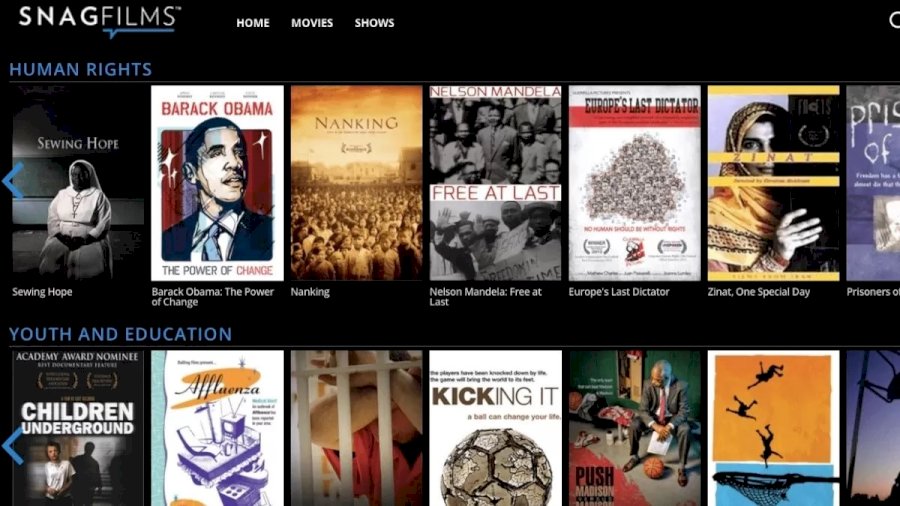
Task: Open the Kicking It soccer ball poster
Action: 495,428
